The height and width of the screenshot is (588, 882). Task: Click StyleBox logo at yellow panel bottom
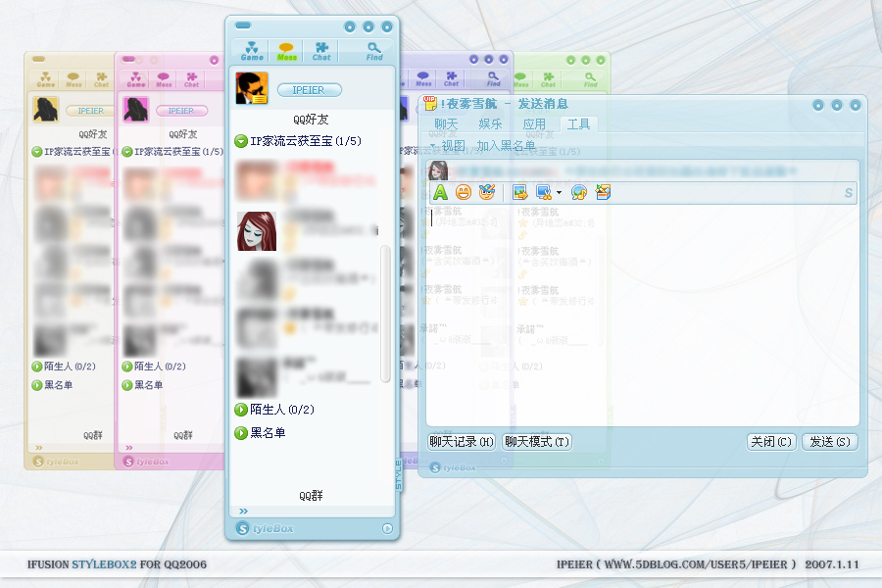(x=56, y=462)
